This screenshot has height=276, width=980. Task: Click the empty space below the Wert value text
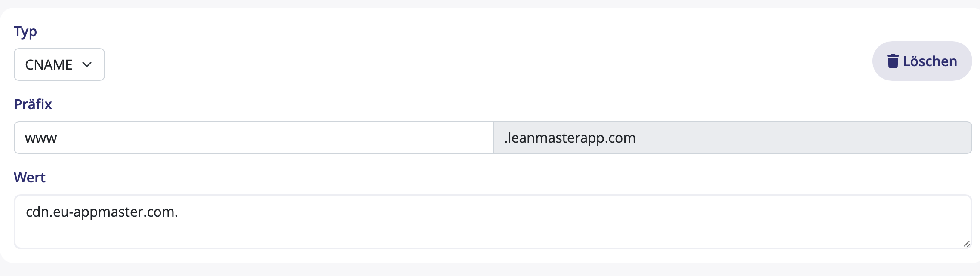(493, 235)
